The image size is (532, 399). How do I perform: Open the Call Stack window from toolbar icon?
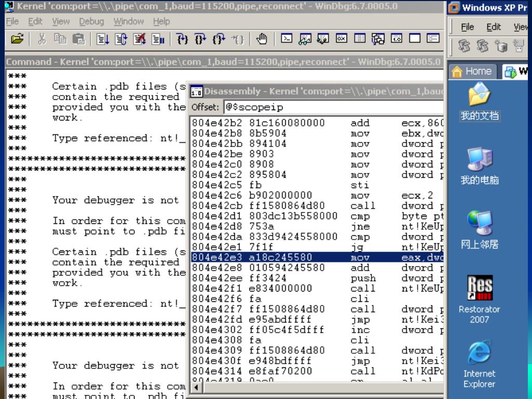(378, 39)
